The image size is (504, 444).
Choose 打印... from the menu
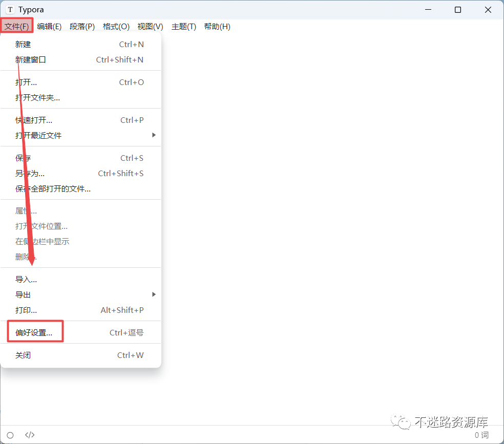coord(80,310)
